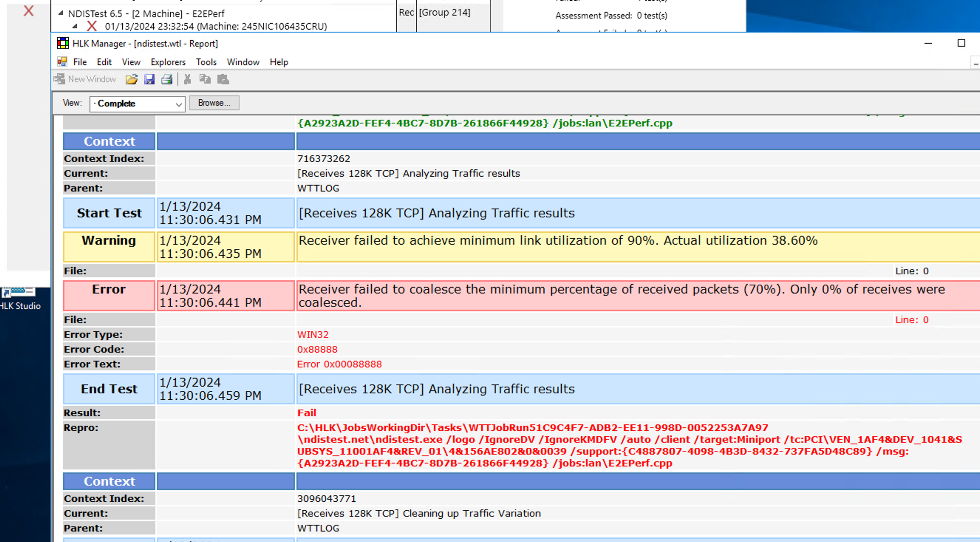Click the New Window toolbar button
The width and height of the screenshot is (980, 542).
pyautogui.click(x=85, y=79)
